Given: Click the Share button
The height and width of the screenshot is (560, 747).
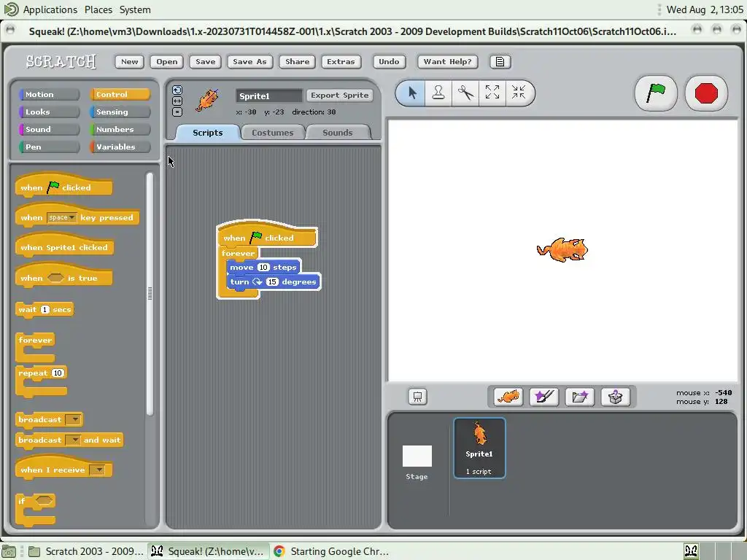Looking at the screenshot, I should [298, 62].
